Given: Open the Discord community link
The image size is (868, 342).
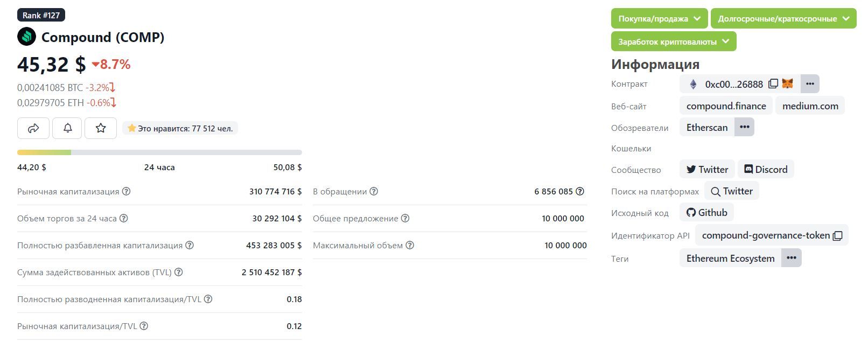Looking at the screenshot, I should [766, 169].
